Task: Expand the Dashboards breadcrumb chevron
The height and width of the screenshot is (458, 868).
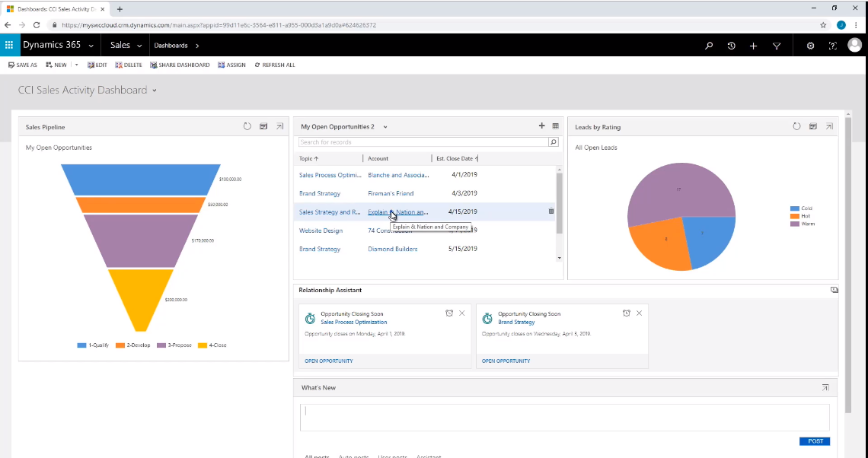Action: pos(197,46)
